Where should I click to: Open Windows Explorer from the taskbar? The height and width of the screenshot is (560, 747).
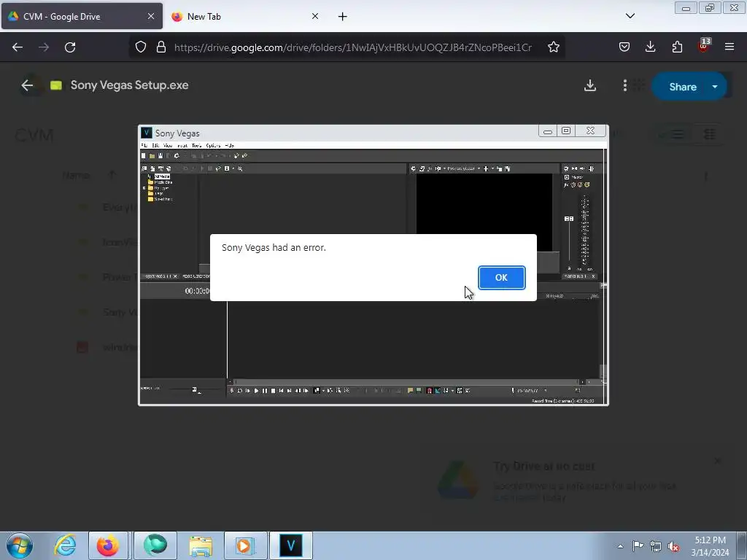pos(201,545)
